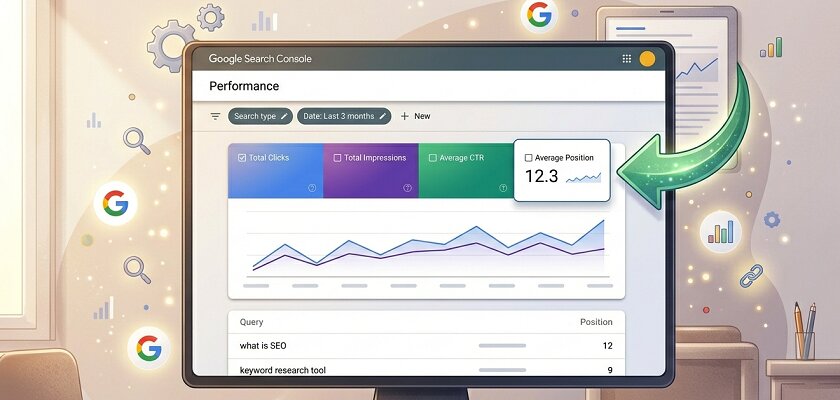Open the 'keyword research tool' query row
Image resolution: width=840 pixels, height=400 pixels.
tap(426, 368)
